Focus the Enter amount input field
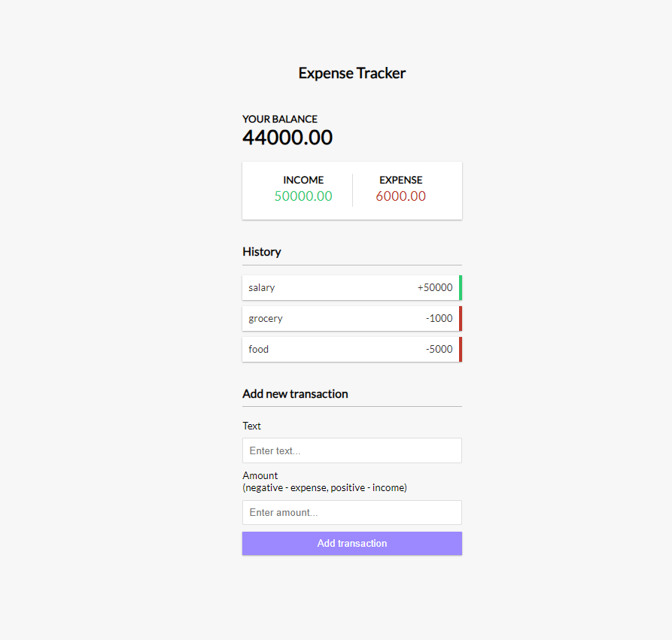The width and height of the screenshot is (672, 640). (351, 512)
